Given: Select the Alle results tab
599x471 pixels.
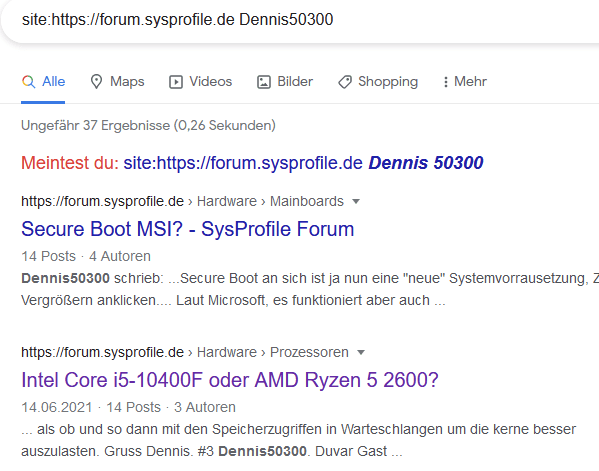Looking at the screenshot, I should pyautogui.click(x=43, y=82).
